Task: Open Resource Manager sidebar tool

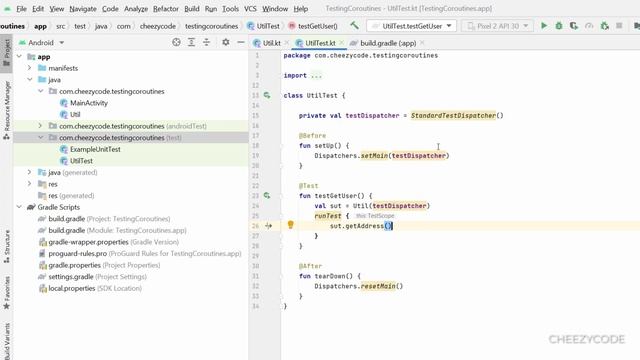Action: tap(6, 110)
